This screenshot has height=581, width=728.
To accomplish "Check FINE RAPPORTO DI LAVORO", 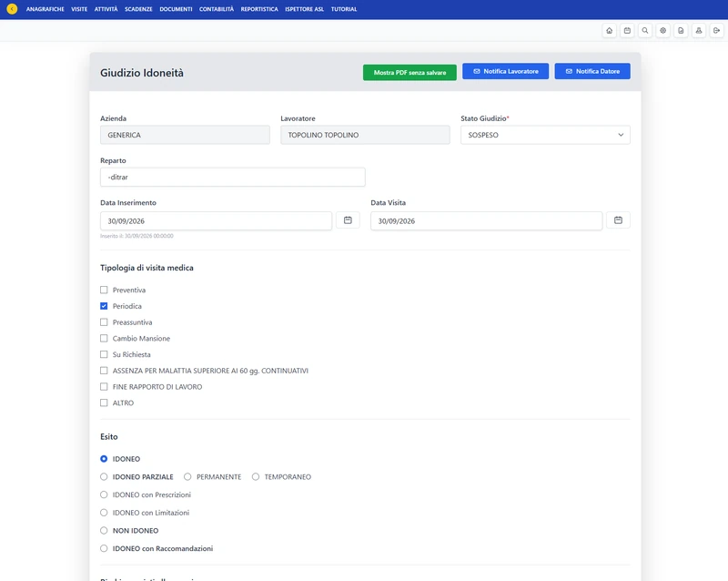I will [104, 387].
